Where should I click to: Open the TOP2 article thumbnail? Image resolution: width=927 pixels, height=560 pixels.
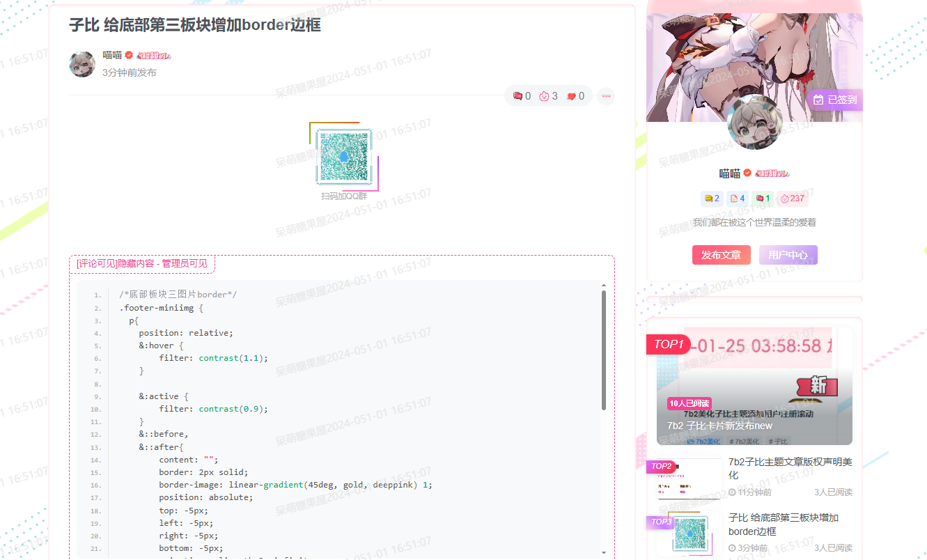(689, 479)
